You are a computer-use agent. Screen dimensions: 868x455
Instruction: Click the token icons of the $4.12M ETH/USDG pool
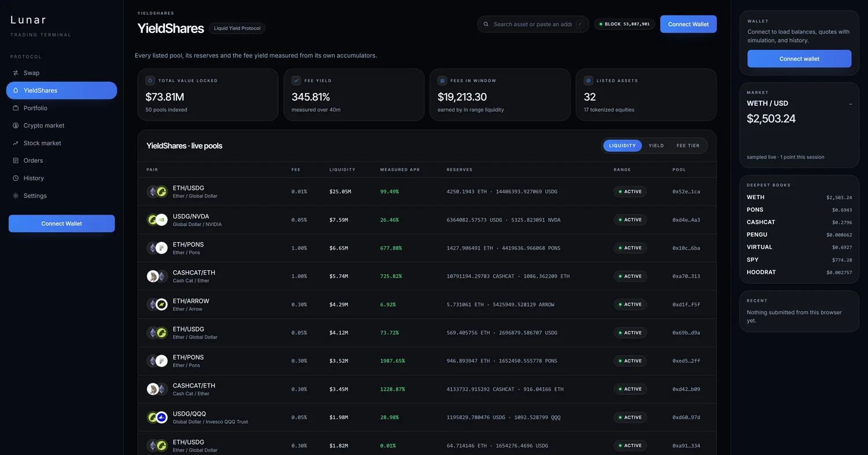157,333
